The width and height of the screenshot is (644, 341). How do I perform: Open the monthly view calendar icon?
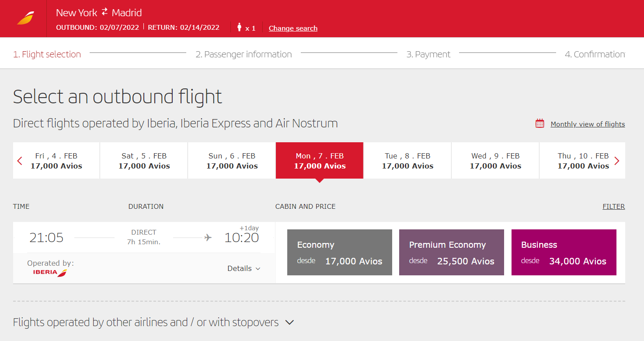pyautogui.click(x=540, y=123)
